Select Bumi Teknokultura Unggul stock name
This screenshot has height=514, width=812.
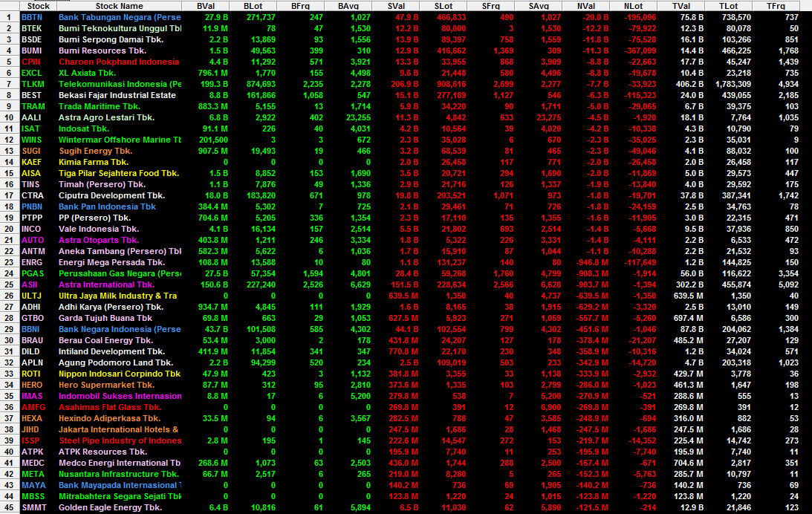click(x=120, y=28)
